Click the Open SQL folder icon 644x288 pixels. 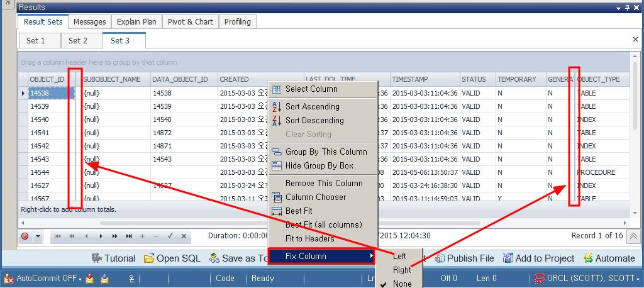(149, 258)
